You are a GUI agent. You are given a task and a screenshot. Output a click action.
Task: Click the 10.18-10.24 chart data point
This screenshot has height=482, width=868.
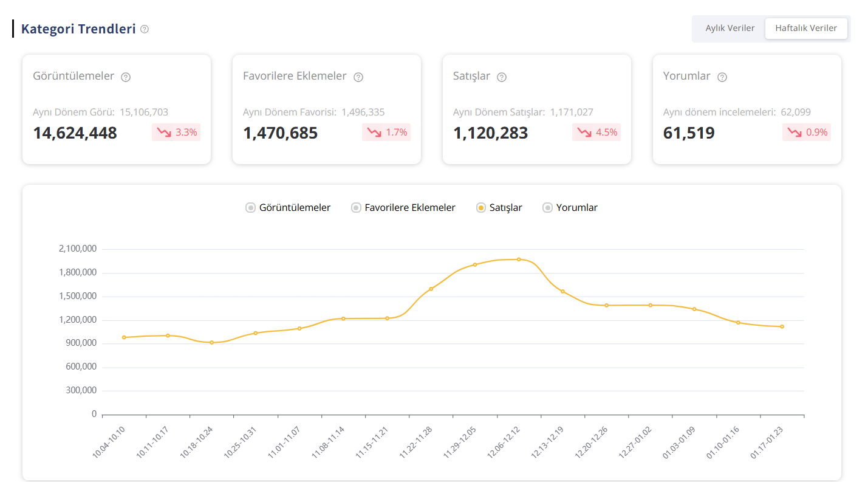coord(211,343)
